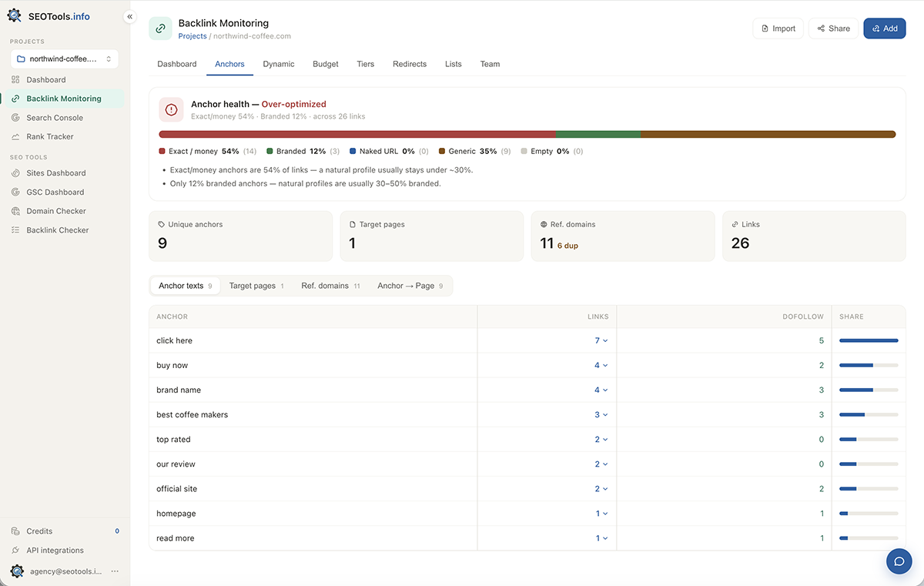This screenshot has height=586, width=924.
Task: Expand links for 'best coffee makers' anchor
Action: coord(601,414)
